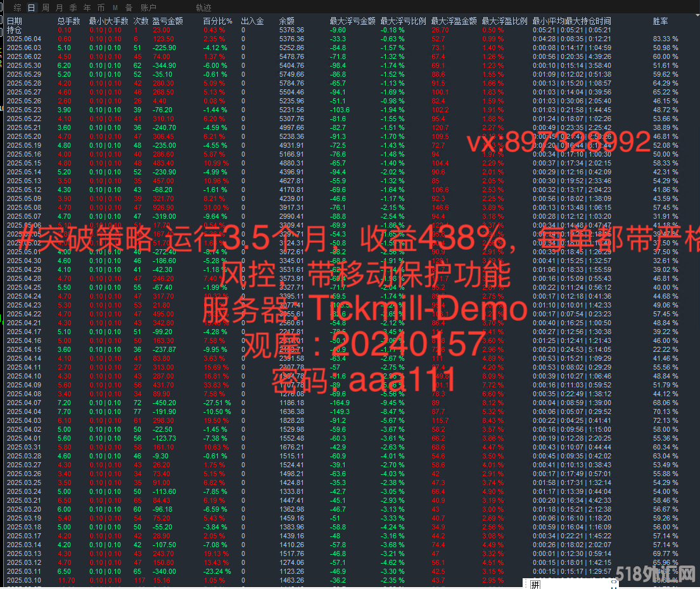This screenshot has height=589, width=700.
Task: Open the 币 currency tab
Action: pyautogui.click(x=101, y=8)
